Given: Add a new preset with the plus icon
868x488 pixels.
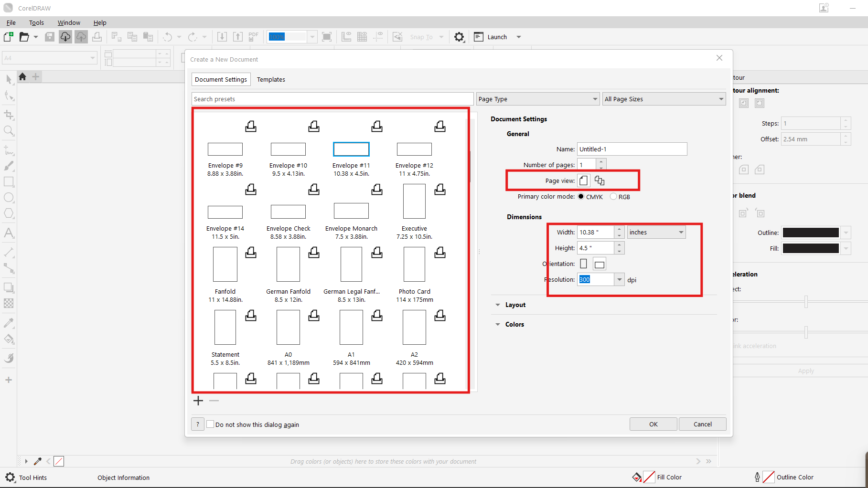Looking at the screenshot, I should (x=198, y=401).
